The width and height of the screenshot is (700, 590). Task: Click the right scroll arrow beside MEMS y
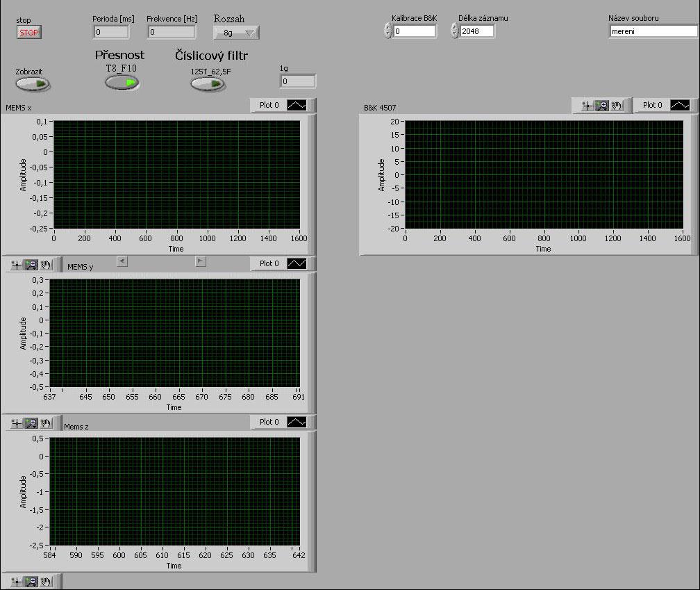pyautogui.click(x=201, y=261)
